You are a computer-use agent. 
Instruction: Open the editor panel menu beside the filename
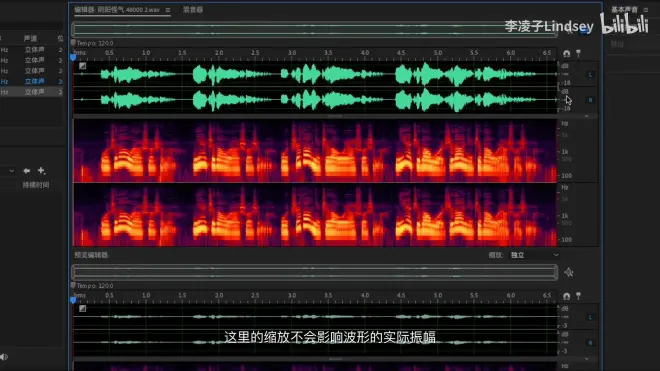click(168, 10)
